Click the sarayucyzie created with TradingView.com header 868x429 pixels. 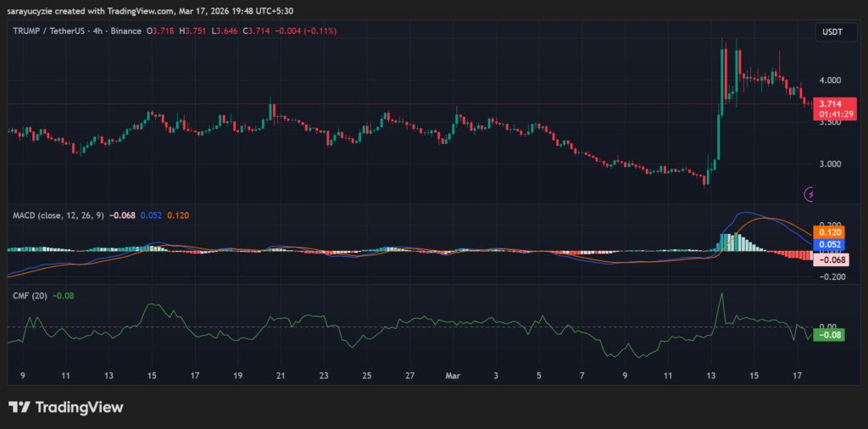point(129,8)
